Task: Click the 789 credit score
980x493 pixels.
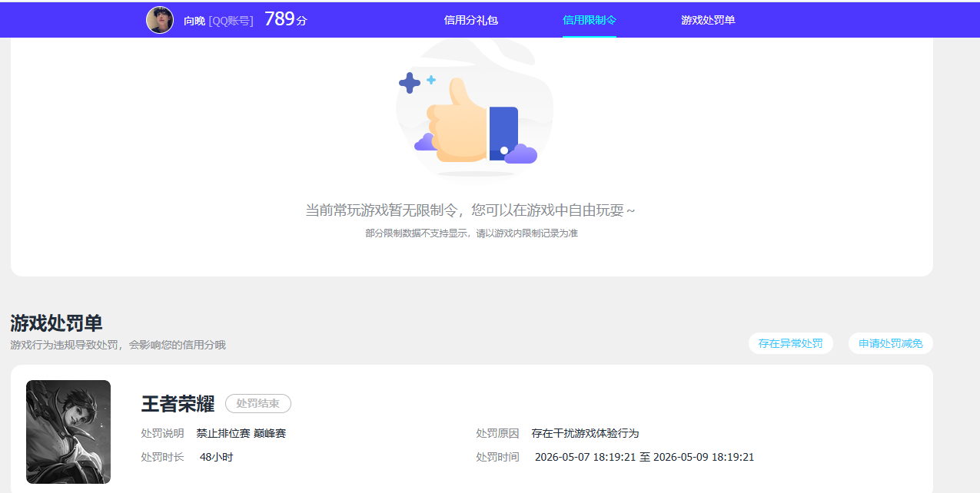Action: 280,19
